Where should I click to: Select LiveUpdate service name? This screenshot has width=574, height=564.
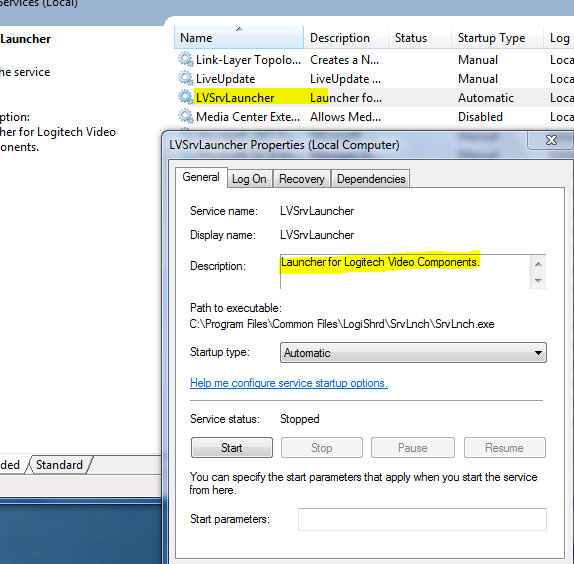226,79
